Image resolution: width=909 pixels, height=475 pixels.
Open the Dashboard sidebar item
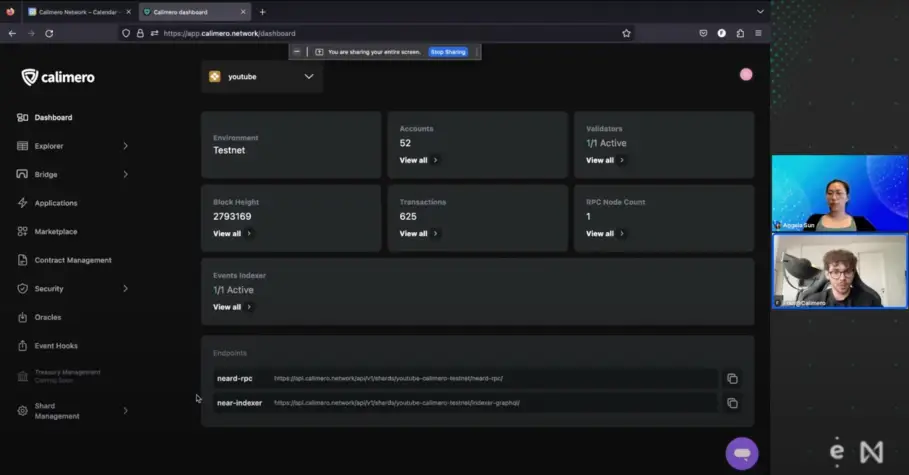point(53,118)
